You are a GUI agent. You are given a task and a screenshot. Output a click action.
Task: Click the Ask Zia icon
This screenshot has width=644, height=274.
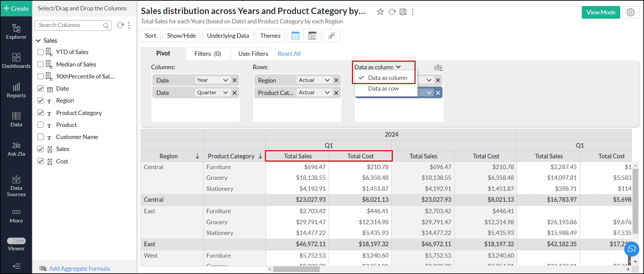tap(16, 149)
